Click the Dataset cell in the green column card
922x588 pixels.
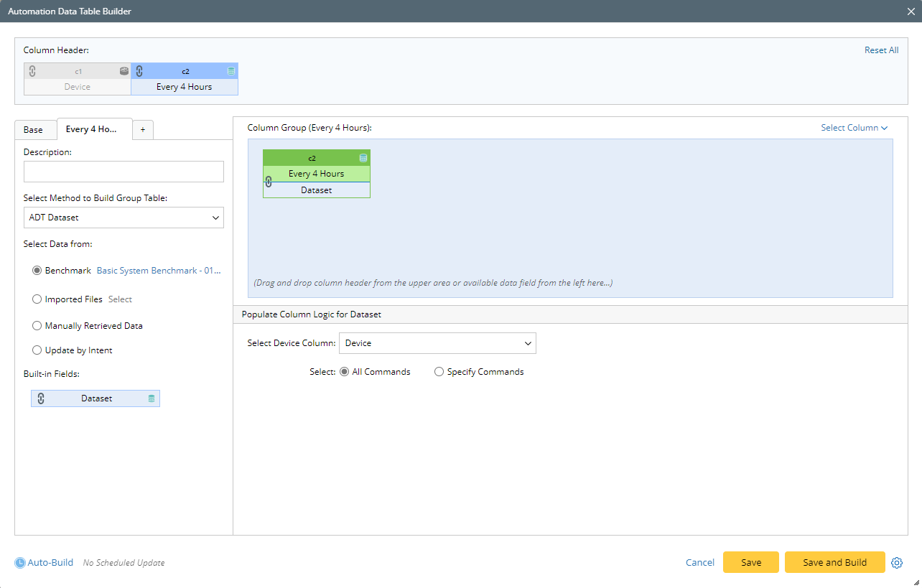click(317, 190)
